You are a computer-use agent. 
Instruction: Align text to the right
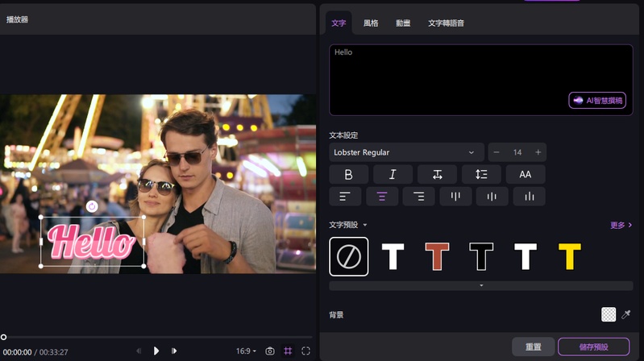(x=418, y=197)
